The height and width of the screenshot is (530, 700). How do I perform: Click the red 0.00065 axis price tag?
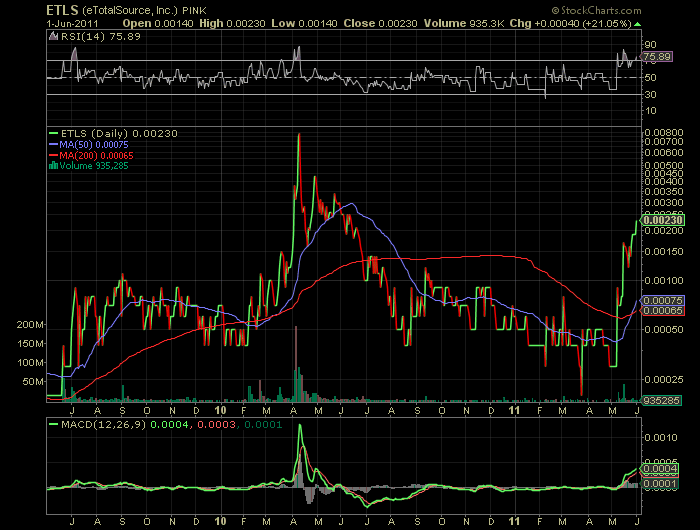tap(661, 311)
